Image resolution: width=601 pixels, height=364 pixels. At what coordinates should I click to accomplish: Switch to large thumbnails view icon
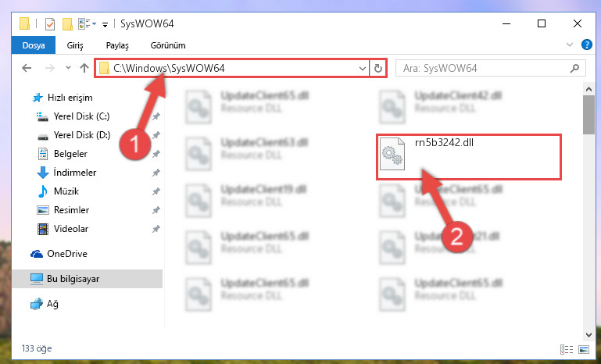584,349
